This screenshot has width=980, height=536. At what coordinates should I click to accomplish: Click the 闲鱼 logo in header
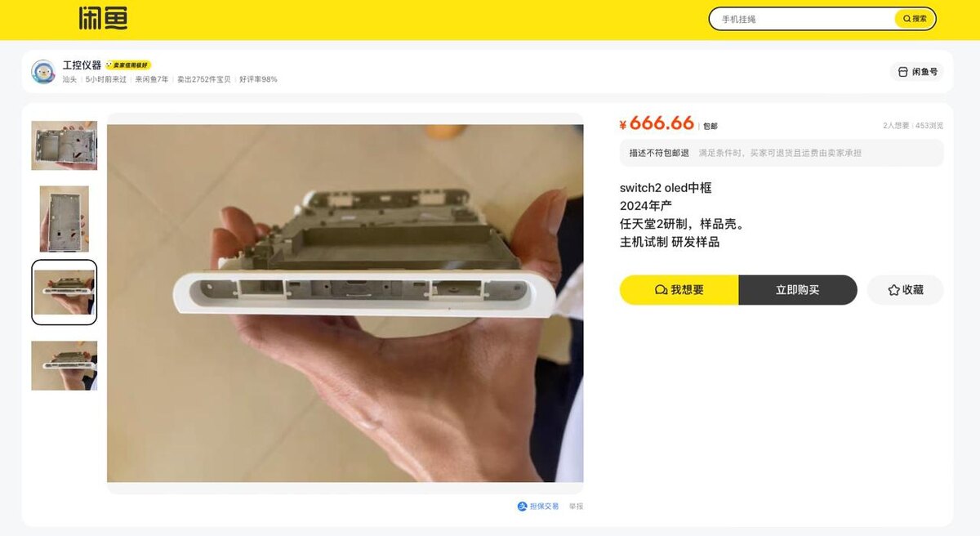pyautogui.click(x=103, y=18)
